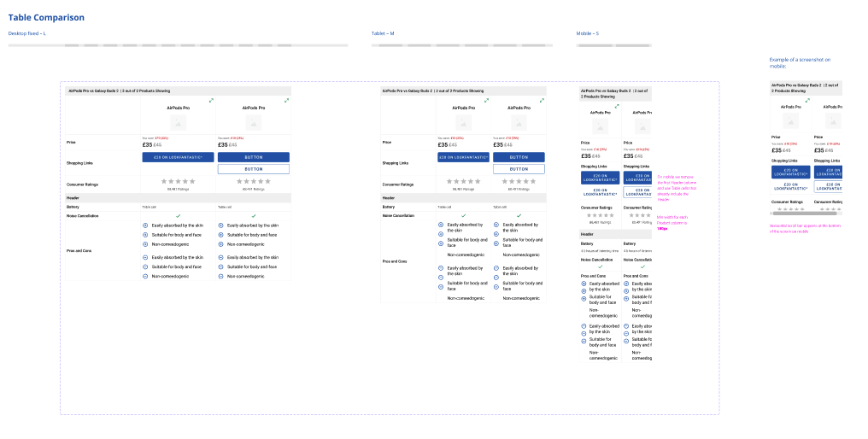The height and width of the screenshot is (439, 868).
Task: Click the Lookfantastic shopping button in the Desktop table
Action: coord(178,157)
